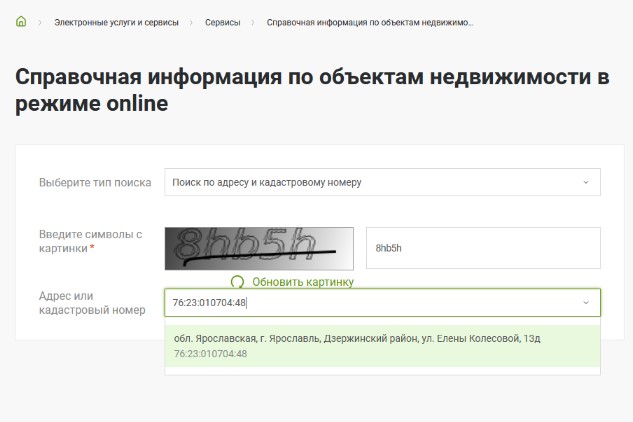Focus the captcha text field containing '8hb5h'
The height and width of the screenshot is (422, 633).
tap(483, 248)
